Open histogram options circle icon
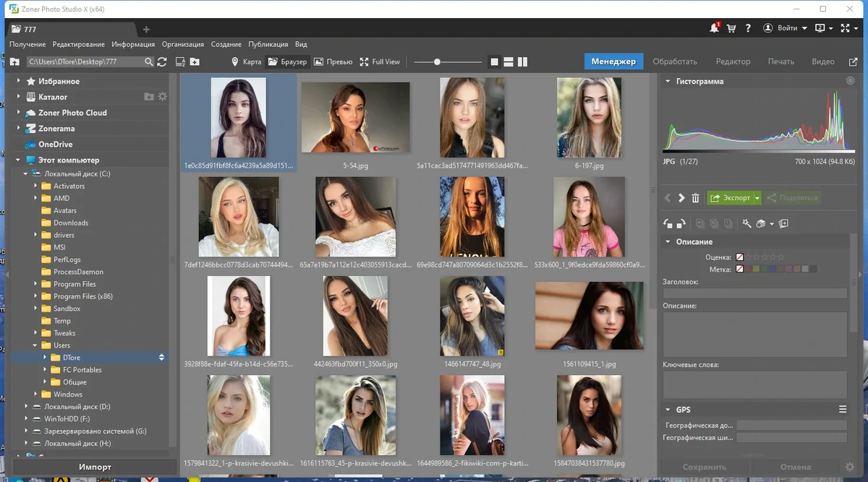This screenshot has width=868, height=482. click(x=851, y=81)
